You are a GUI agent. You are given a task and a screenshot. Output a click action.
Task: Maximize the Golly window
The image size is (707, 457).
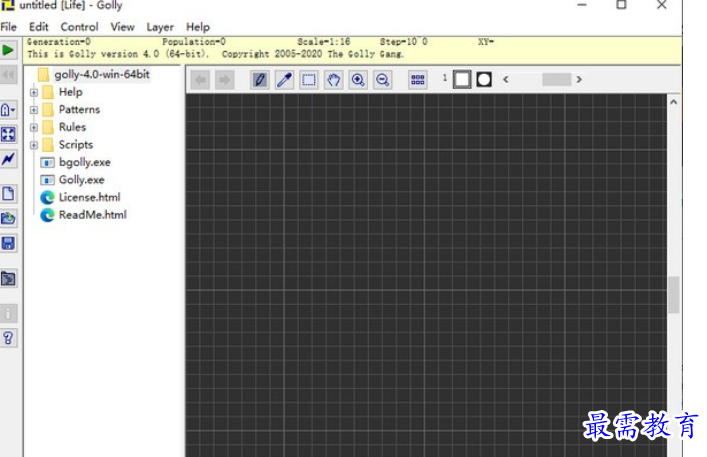pos(621,5)
